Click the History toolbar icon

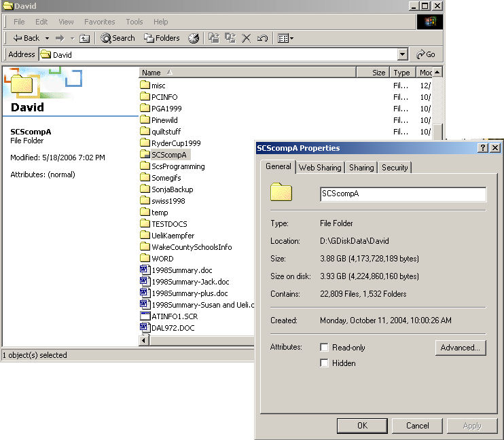point(194,39)
